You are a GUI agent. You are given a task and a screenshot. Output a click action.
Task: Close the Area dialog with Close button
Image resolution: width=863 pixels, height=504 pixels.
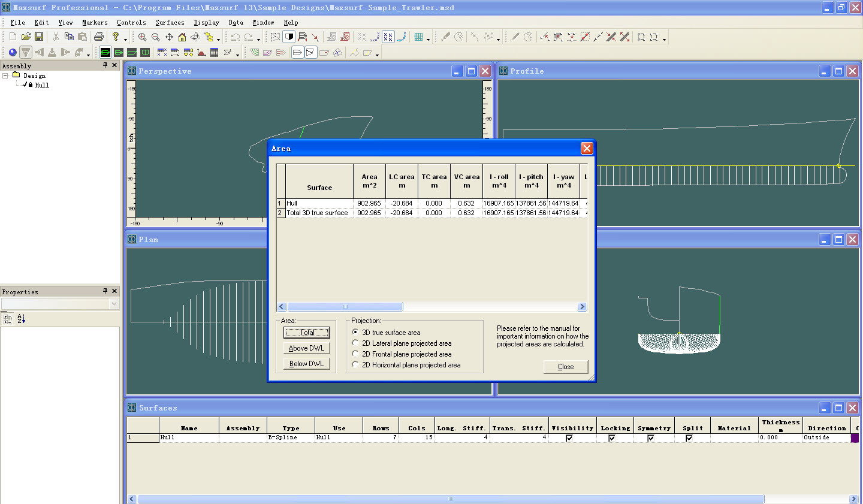[566, 366]
